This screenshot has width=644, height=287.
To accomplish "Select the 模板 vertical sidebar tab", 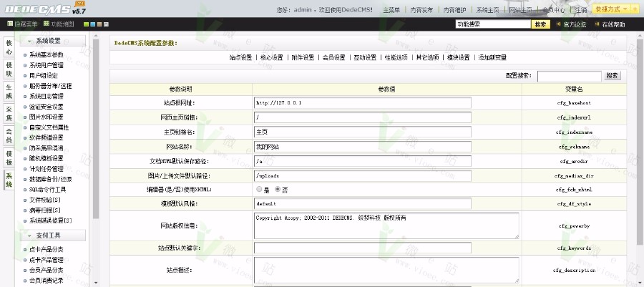I will click(9, 158).
